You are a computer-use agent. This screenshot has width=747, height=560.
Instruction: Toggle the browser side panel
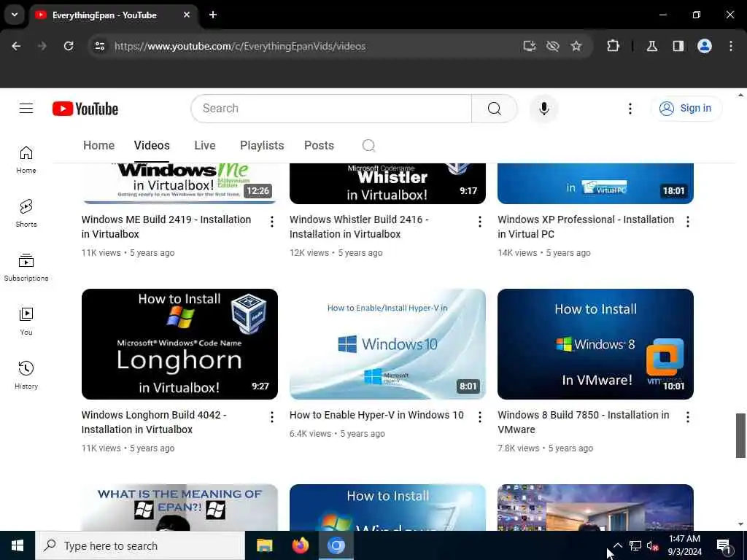pyautogui.click(x=678, y=46)
